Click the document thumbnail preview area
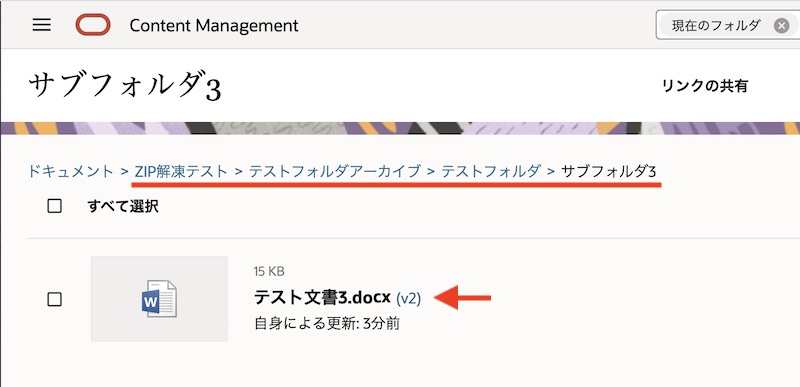Image resolution: width=800 pixels, height=387 pixels. tap(159, 299)
